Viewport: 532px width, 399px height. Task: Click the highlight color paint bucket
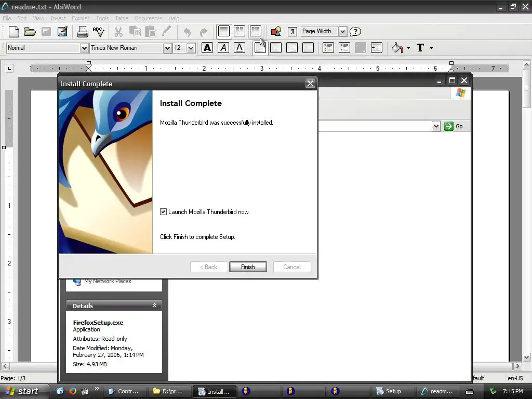(397, 48)
